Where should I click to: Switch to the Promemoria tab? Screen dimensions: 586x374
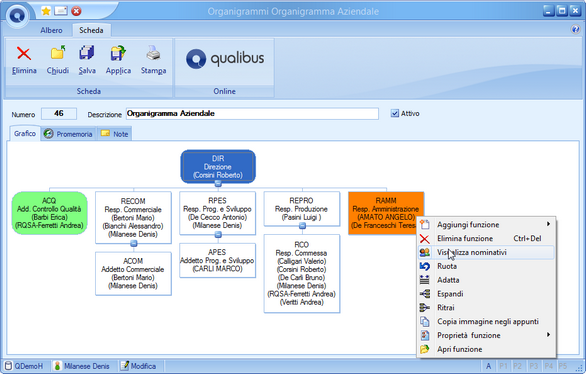(x=69, y=134)
